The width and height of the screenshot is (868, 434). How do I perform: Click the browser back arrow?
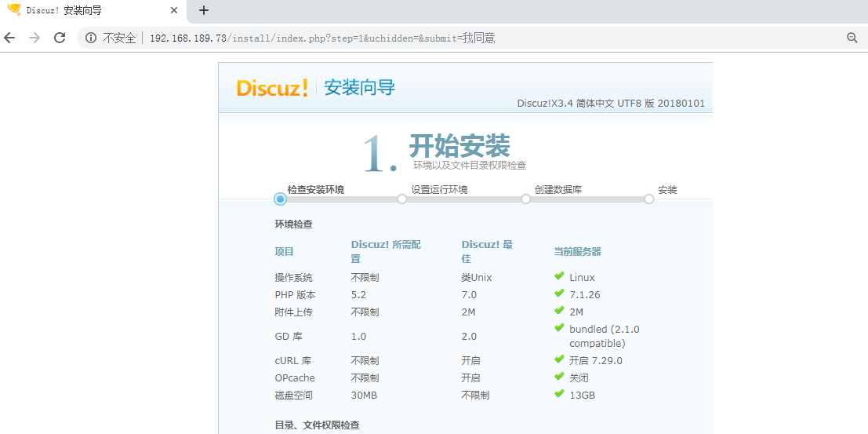(x=9, y=38)
